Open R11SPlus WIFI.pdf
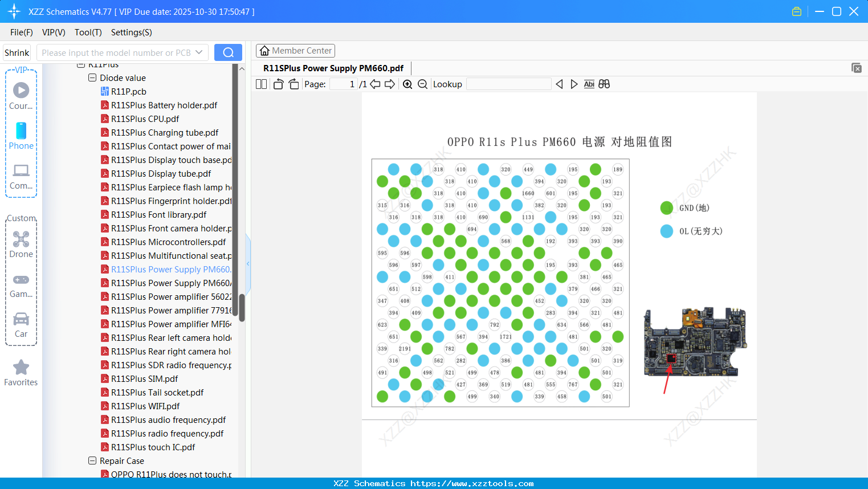Screen dimensions: 868x489 pos(145,406)
